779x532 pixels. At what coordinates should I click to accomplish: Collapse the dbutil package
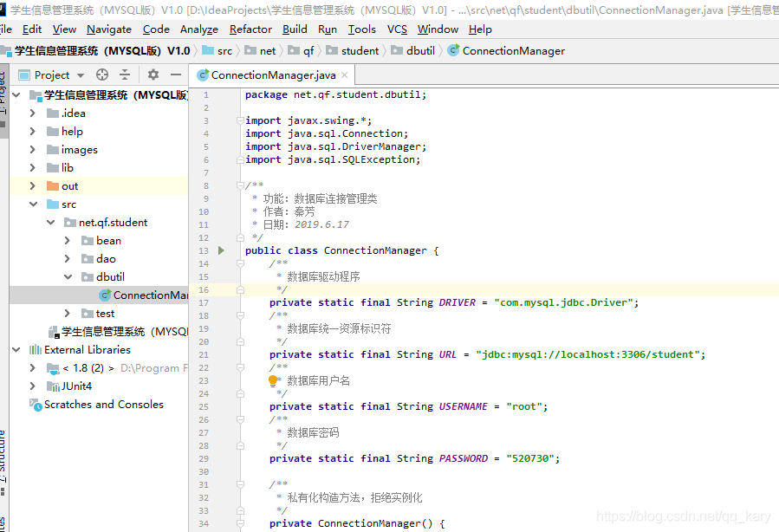coord(68,277)
